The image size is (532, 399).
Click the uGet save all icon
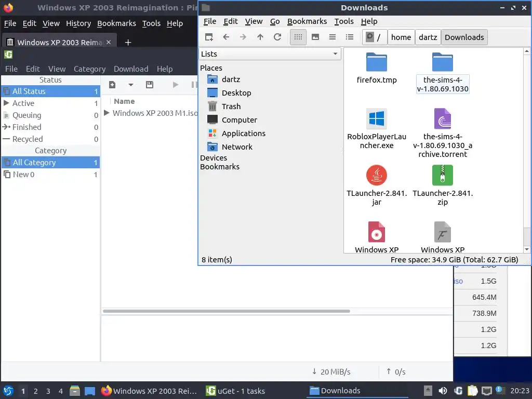[150, 85]
